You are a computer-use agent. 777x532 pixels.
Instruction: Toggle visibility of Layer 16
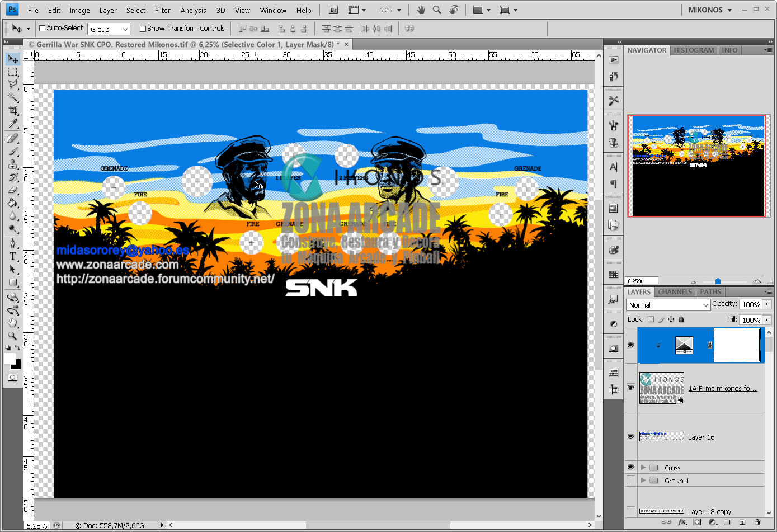coord(630,436)
